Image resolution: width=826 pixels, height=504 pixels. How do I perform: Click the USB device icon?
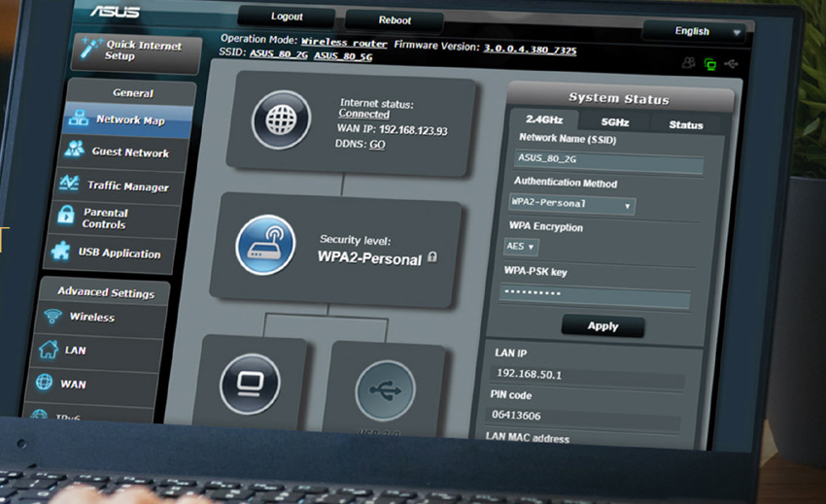click(385, 390)
